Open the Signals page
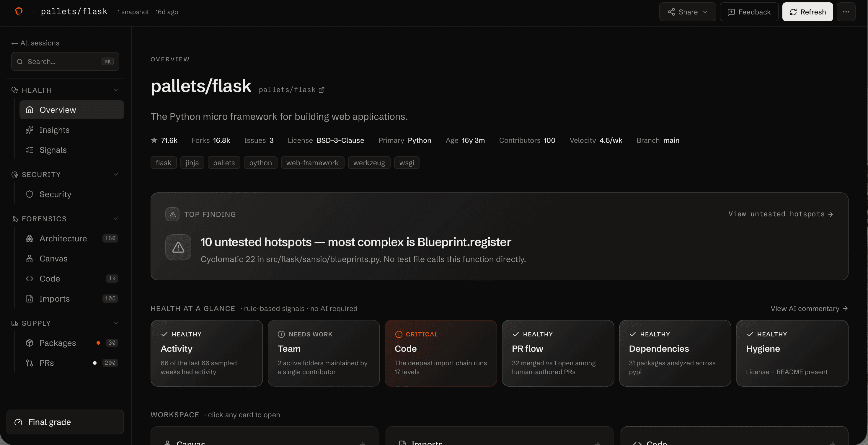The height and width of the screenshot is (445, 868). (x=71, y=150)
